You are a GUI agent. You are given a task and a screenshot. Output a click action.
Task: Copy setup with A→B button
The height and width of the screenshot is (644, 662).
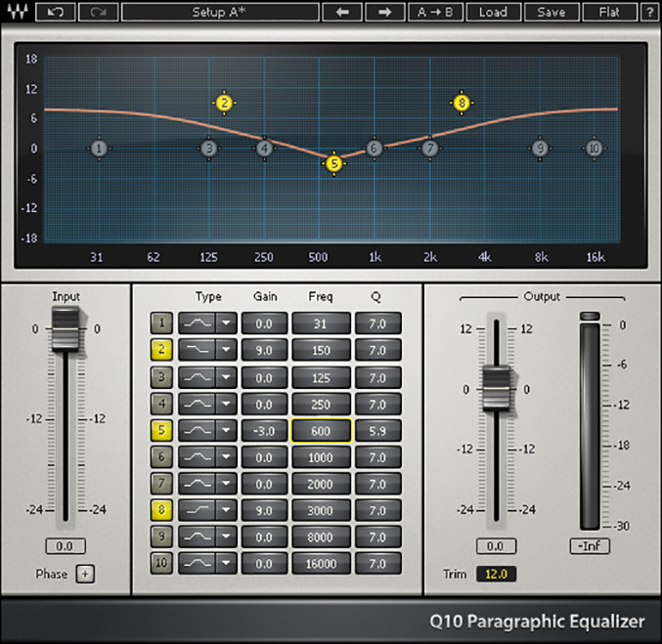tap(435, 12)
